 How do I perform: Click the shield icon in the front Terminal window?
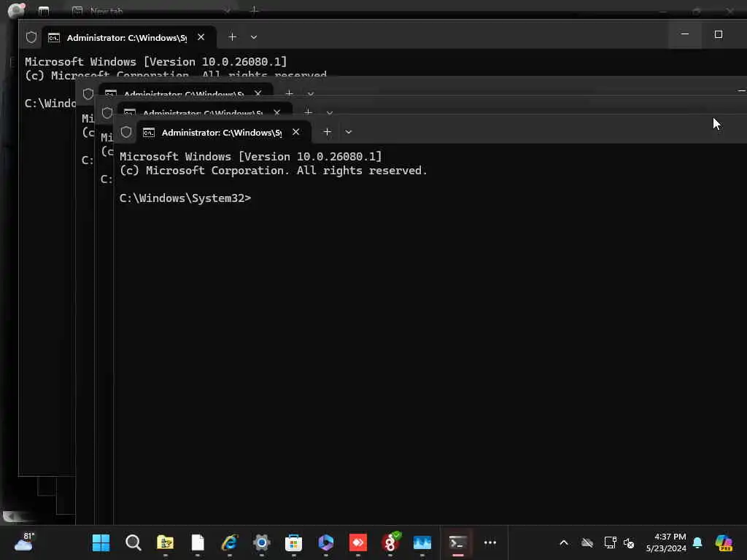tap(126, 132)
